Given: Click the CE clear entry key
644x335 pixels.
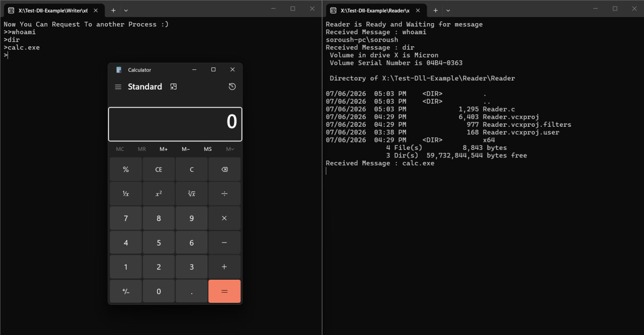Looking at the screenshot, I should (158, 170).
